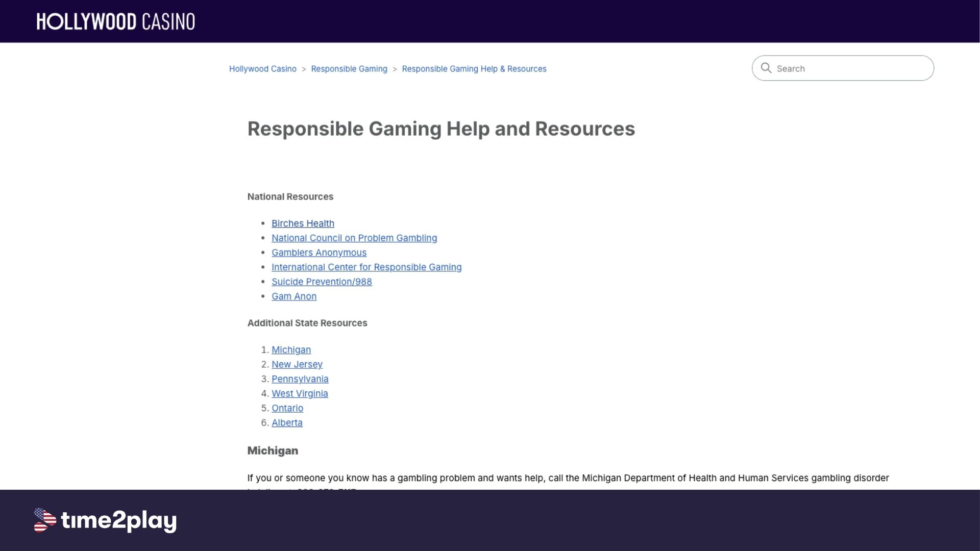Click the Responsible Gaming Help and Resources heading

point(441,129)
